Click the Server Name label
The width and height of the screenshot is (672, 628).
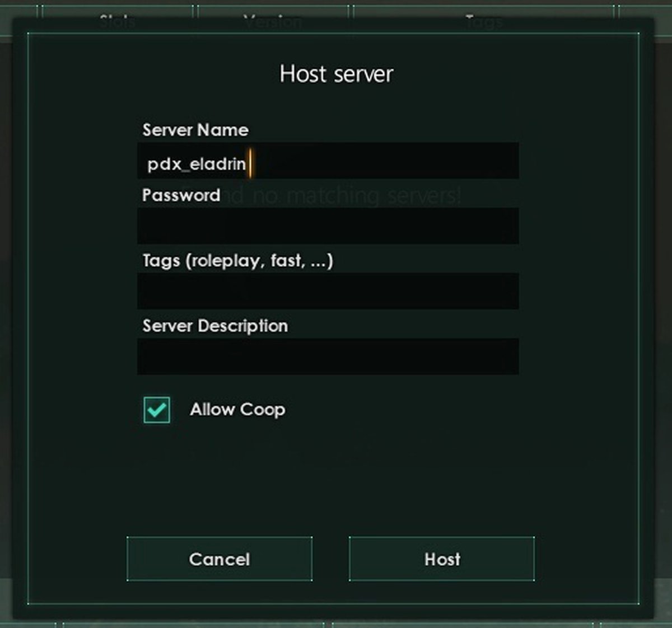point(195,130)
